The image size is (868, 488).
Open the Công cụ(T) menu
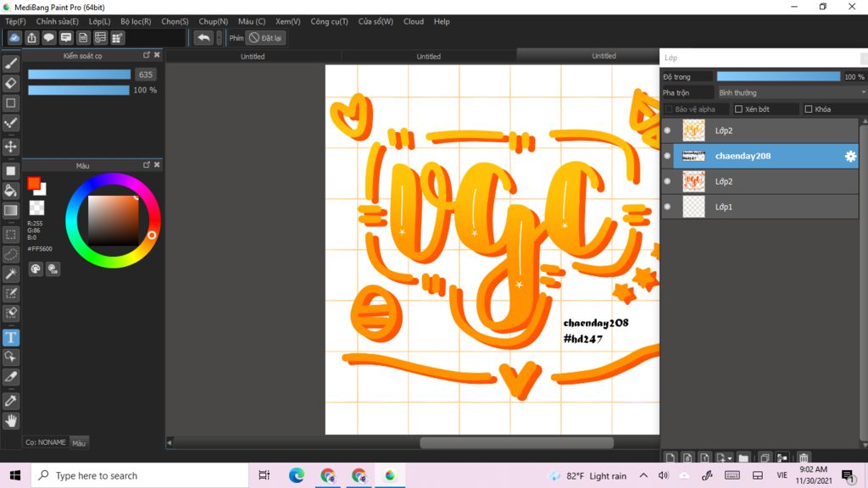(330, 21)
